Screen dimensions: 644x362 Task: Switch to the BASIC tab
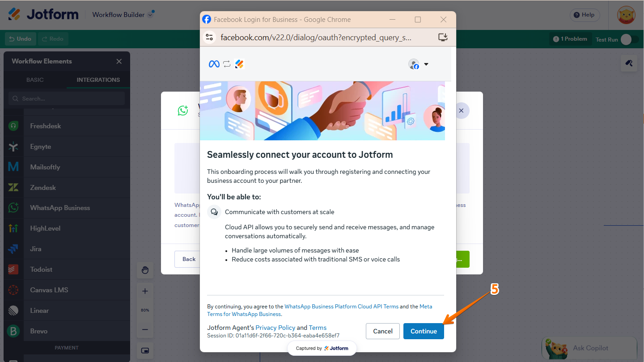(x=35, y=80)
